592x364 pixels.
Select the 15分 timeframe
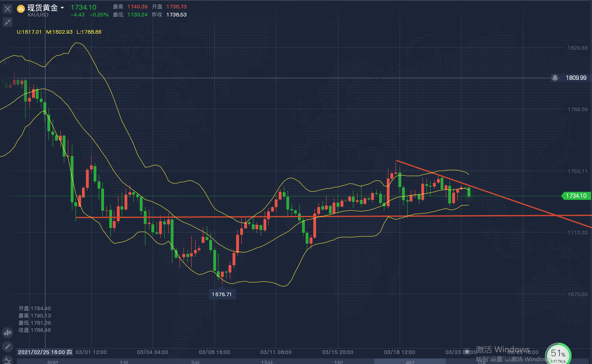pyautogui.click(x=267, y=362)
